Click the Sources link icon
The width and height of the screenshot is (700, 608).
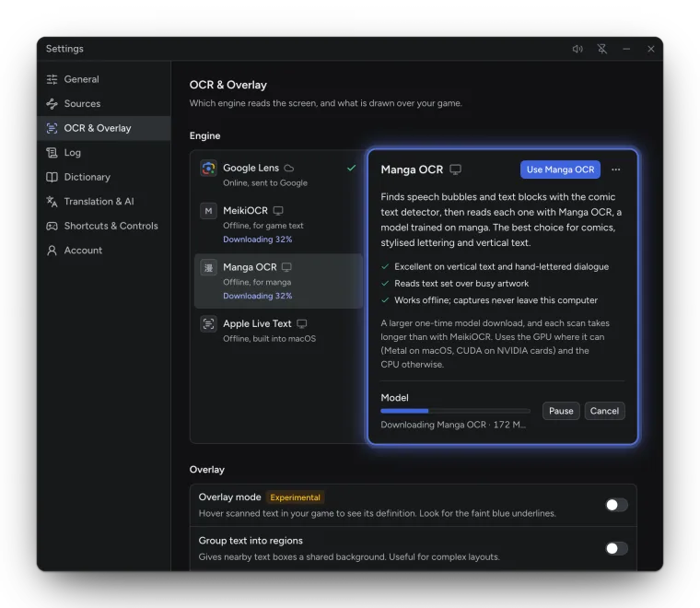(52, 103)
